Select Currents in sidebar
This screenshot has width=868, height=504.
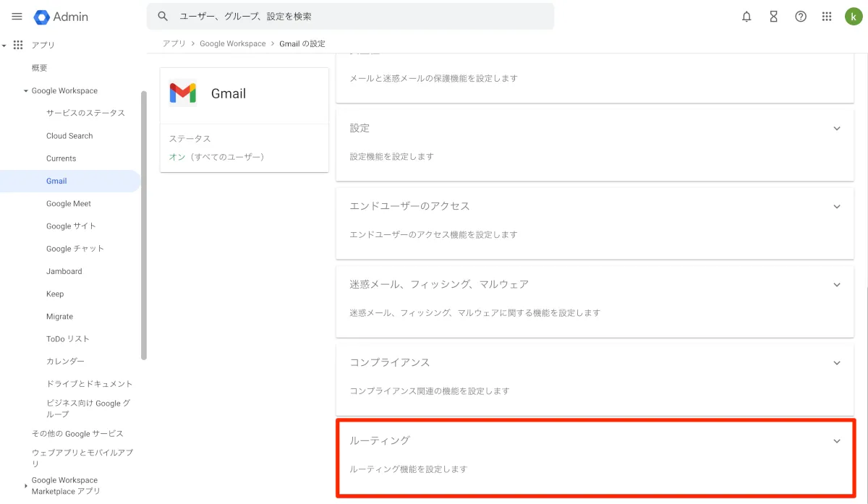(61, 158)
